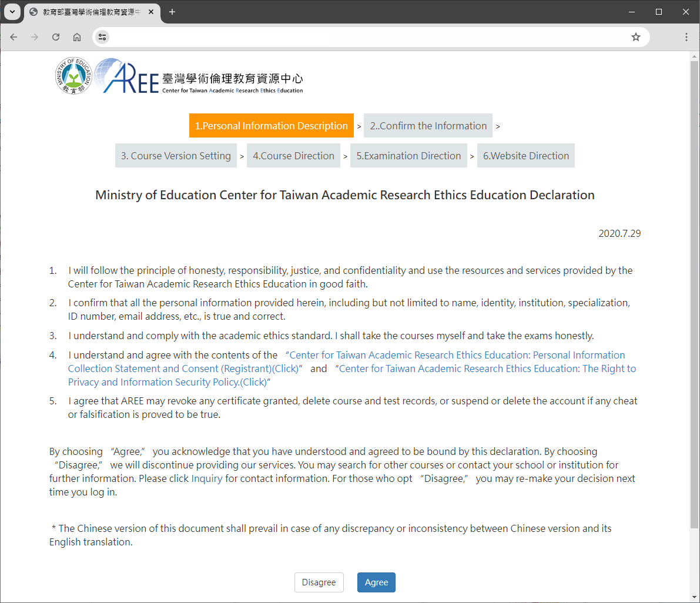The height and width of the screenshot is (603, 700).
Task: Select step 6 Website Direction
Action: (x=526, y=156)
